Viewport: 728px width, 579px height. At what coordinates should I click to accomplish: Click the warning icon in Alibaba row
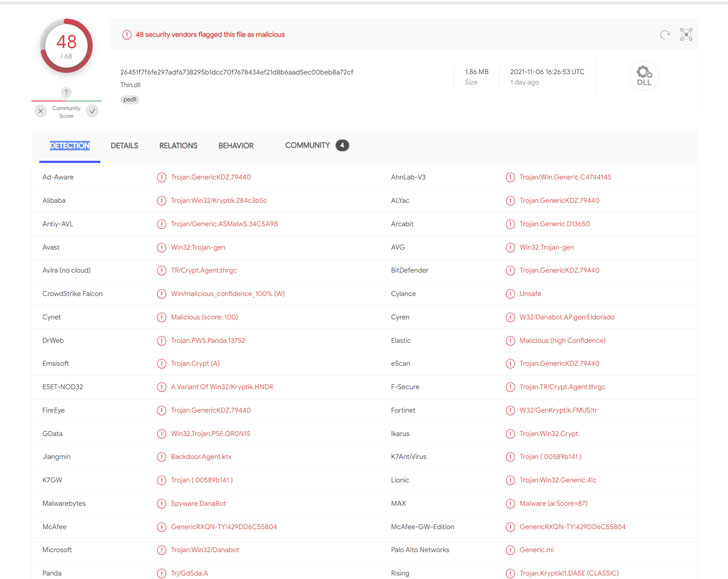pos(162,201)
